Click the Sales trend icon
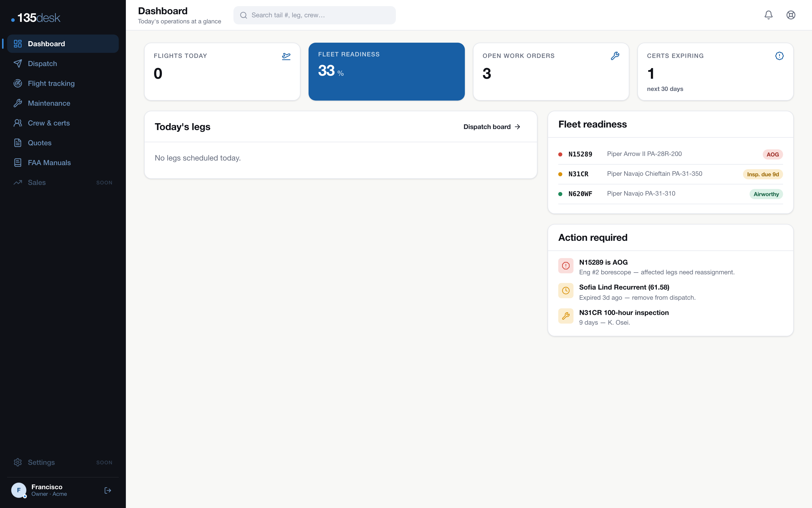Viewport: 812px width, 508px height. click(18, 182)
